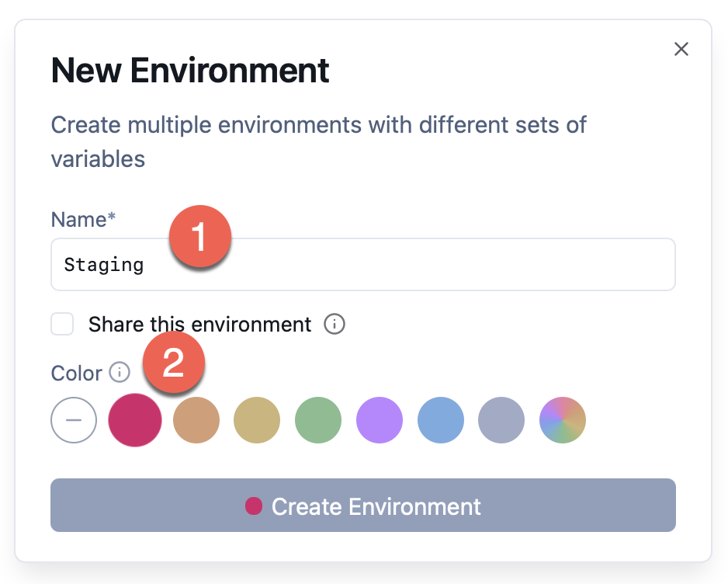The width and height of the screenshot is (728, 584).
Task: Pick the grayish-lavender color swatch
Action: 501,420
